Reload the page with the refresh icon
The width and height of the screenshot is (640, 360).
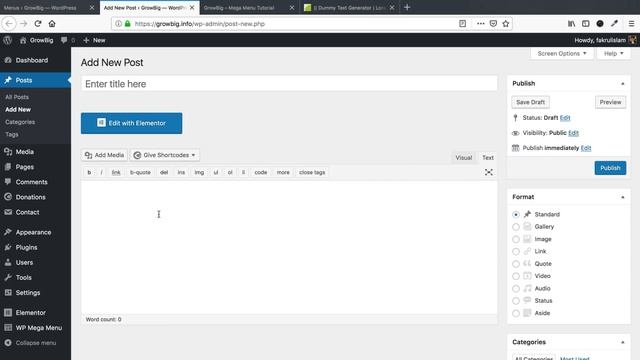click(38, 24)
